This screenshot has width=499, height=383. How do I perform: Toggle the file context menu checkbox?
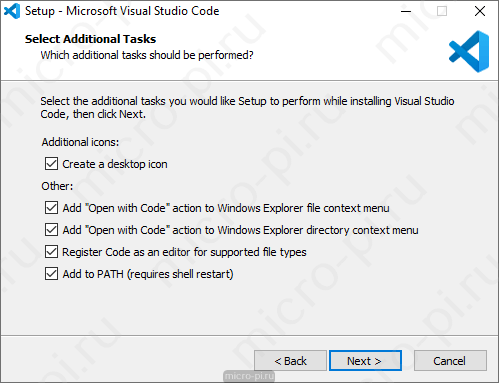pyautogui.click(x=51, y=208)
